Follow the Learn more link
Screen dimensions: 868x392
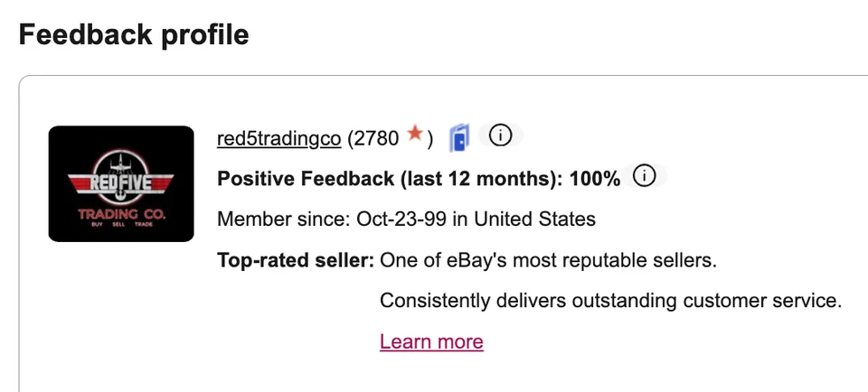[431, 341]
